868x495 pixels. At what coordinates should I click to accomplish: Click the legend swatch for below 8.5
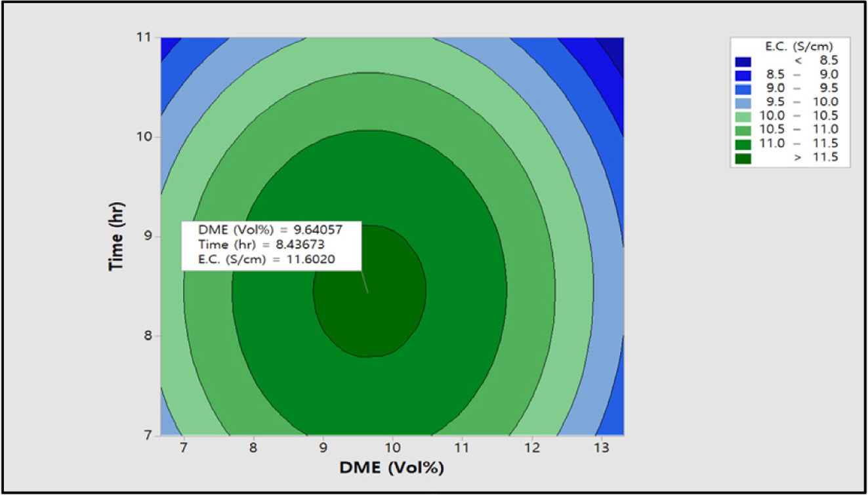click(x=744, y=61)
